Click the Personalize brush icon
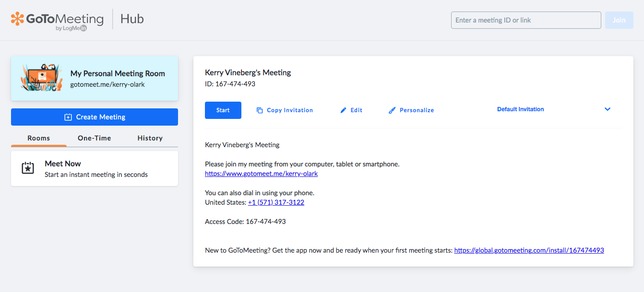The image size is (644, 292). pyautogui.click(x=392, y=110)
